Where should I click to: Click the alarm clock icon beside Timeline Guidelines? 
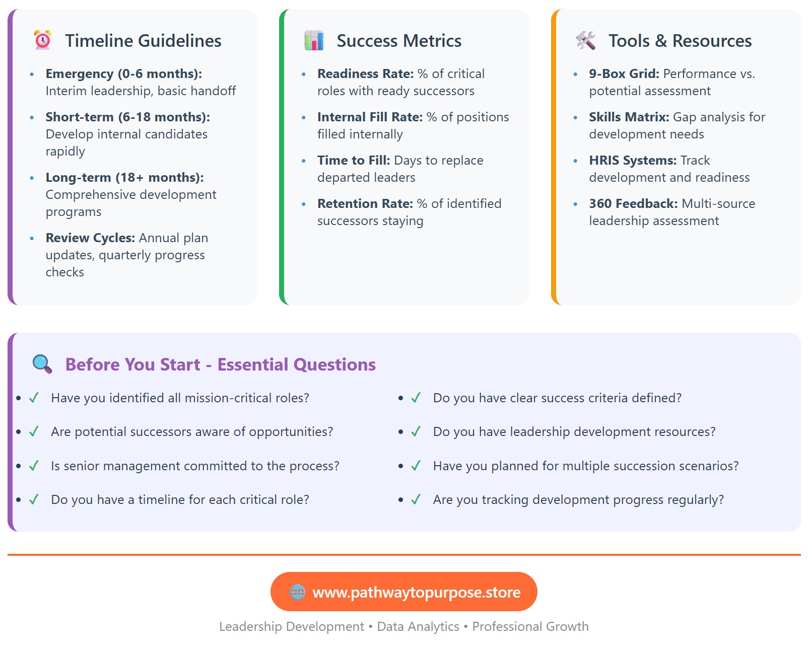point(43,40)
